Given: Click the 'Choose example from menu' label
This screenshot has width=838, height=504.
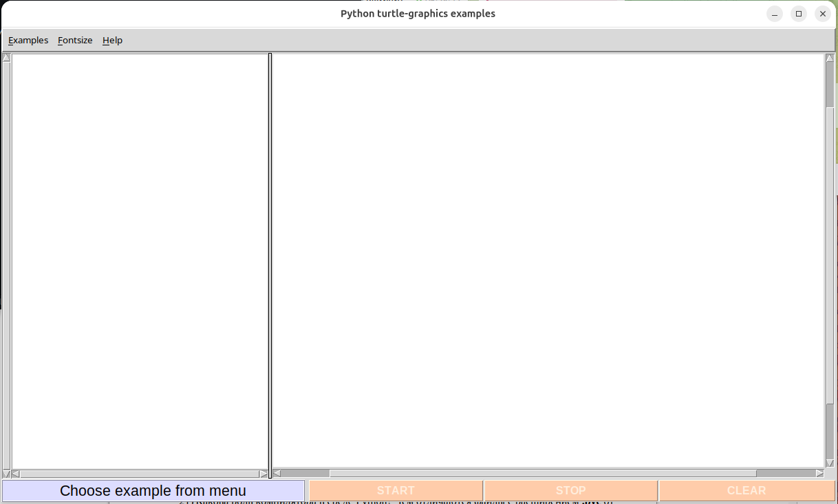Looking at the screenshot, I should 153,491.
